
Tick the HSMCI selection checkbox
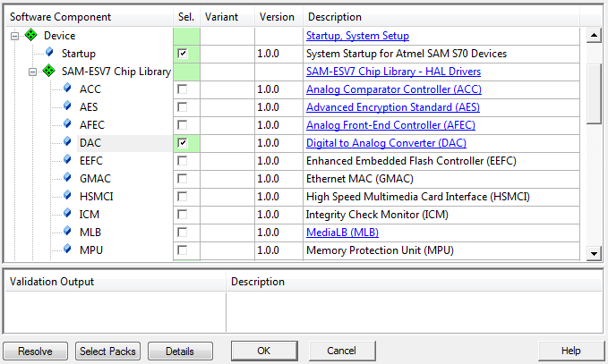point(183,197)
